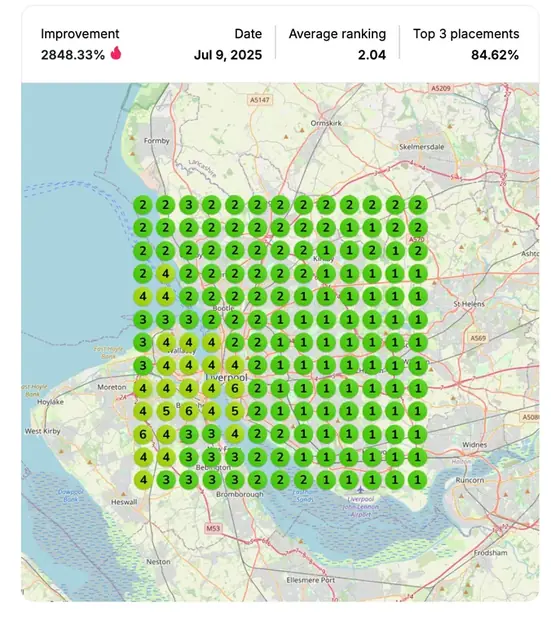Select the bottom-left corner 4 marker of the grid
Image resolution: width=551 pixels, height=620 pixels.
(143, 480)
